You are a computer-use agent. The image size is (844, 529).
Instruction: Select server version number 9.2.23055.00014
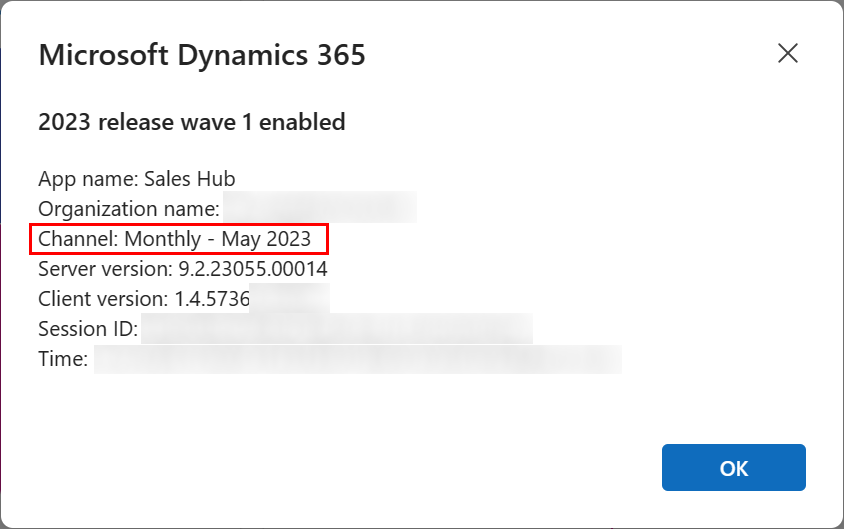pos(252,269)
